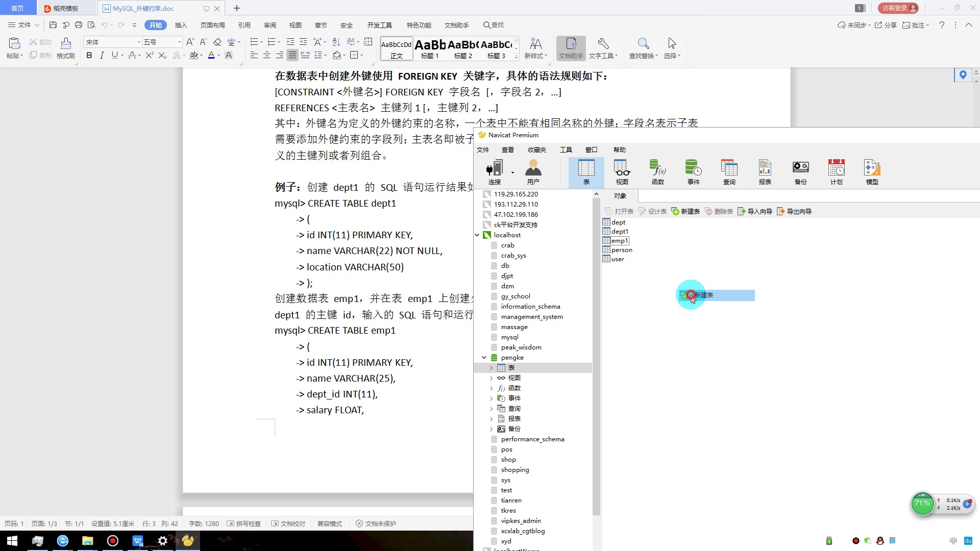Expand the 视图 node under pengke database

pyautogui.click(x=492, y=378)
